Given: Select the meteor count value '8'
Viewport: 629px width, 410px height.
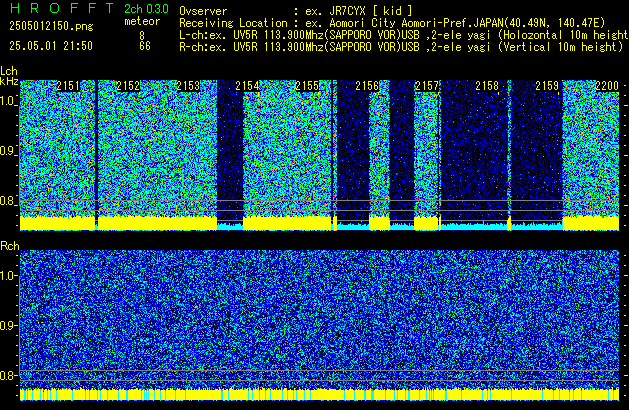Looking at the screenshot, I should tap(142, 35).
